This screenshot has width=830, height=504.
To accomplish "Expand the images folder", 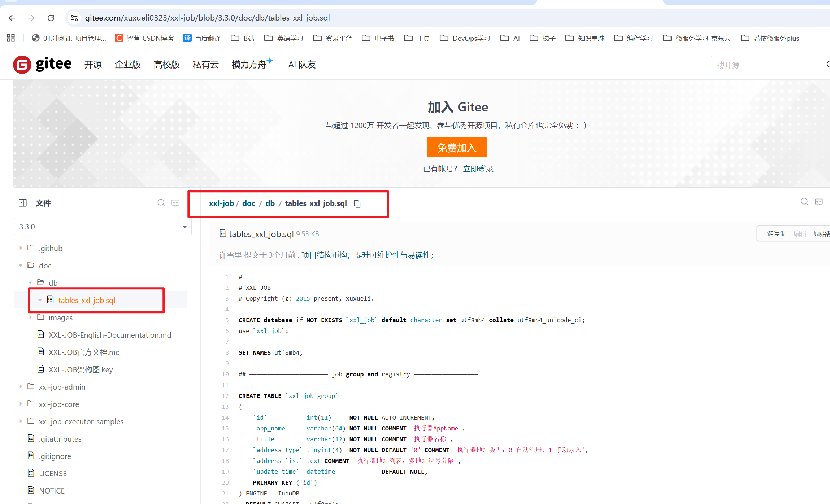I will (x=30, y=317).
